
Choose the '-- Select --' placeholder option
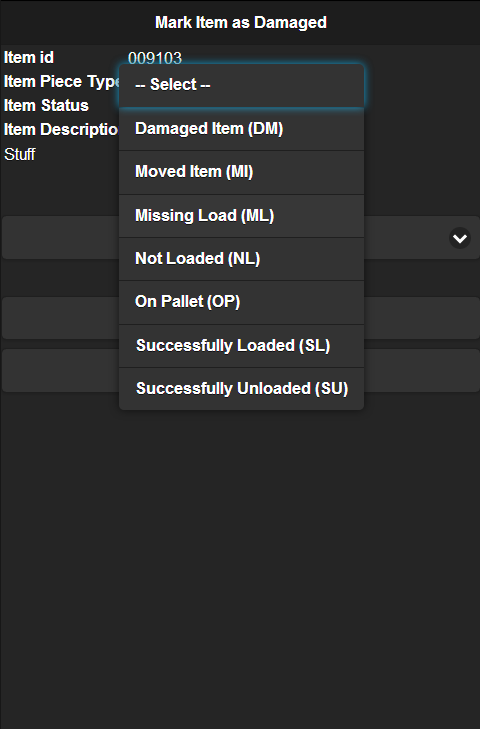coord(241,86)
